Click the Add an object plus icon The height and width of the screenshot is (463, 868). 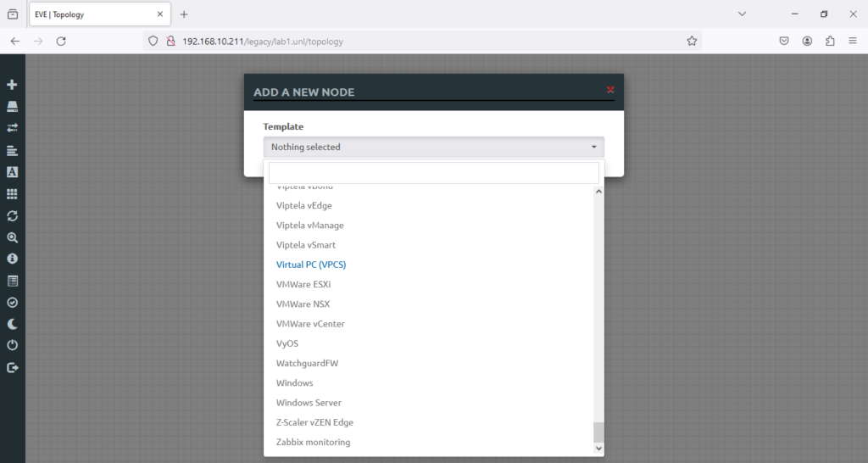point(12,85)
